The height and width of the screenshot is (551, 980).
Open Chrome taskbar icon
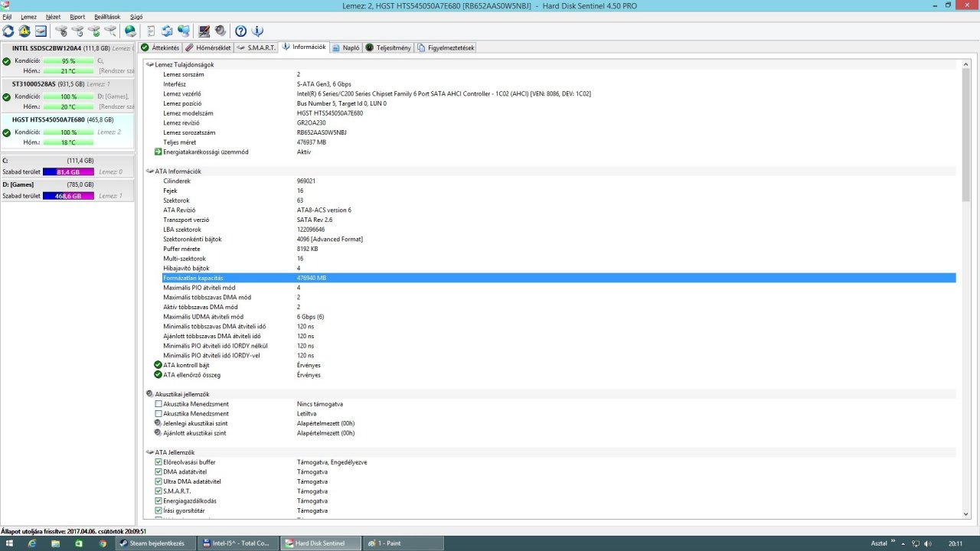pyautogui.click(x=103, y=543)
